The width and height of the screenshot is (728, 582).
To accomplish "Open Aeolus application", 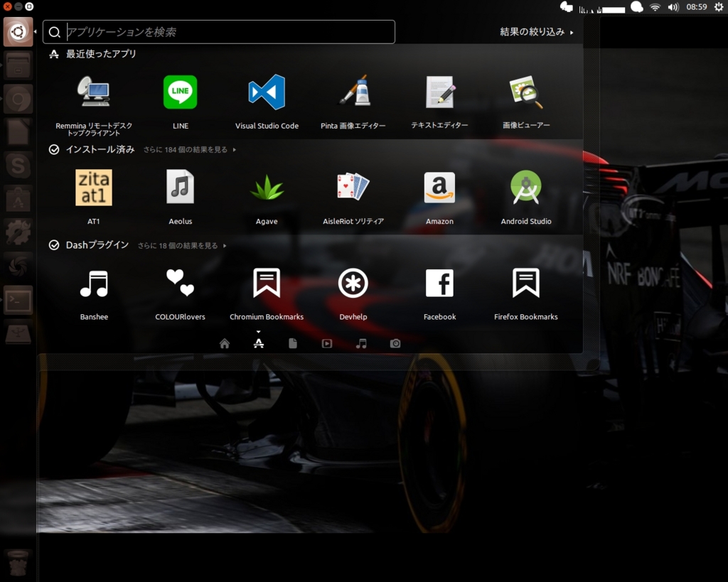I will (180, 198).
